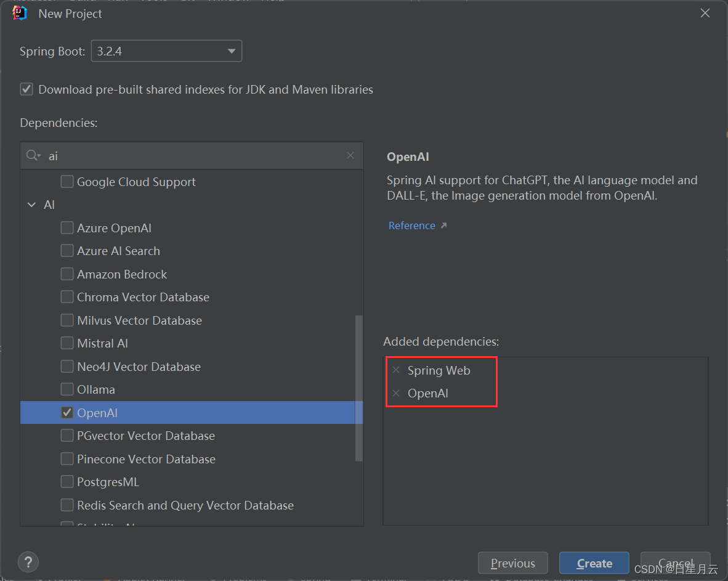Viewport: 728px width, 581px height.
Task: Select OpenAI in added dependencies list
Action: (427, 393)
